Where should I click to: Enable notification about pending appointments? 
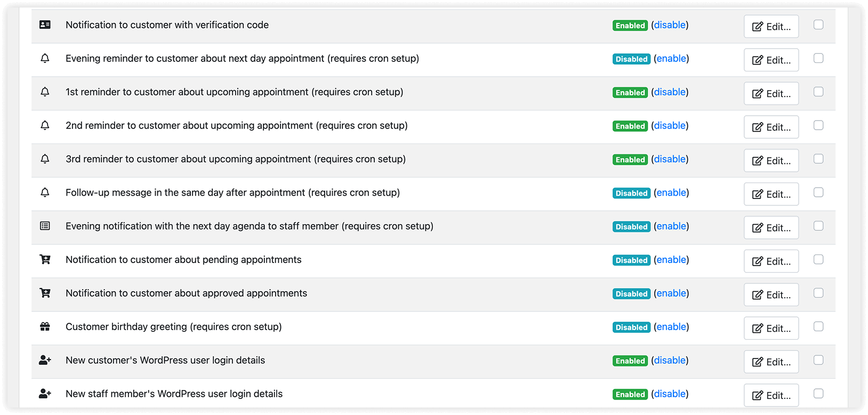671,260
